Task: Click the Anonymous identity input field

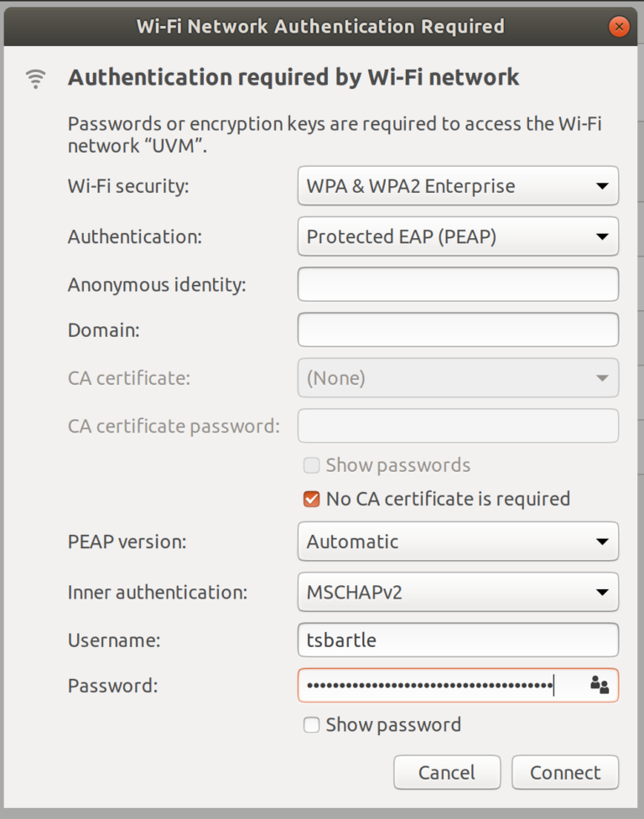Action: [458, 284]
